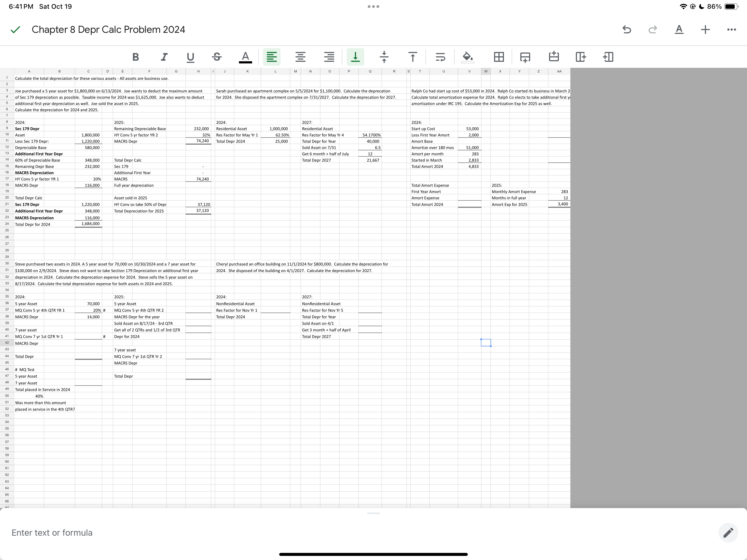
Task: Select left horizontal alignment
Action: (x=272, y=57)
